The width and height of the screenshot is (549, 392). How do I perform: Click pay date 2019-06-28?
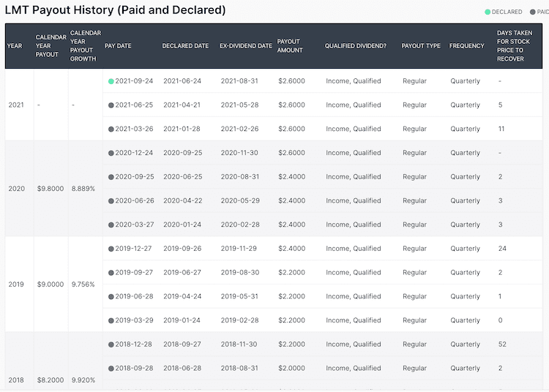tap(134, 296)
